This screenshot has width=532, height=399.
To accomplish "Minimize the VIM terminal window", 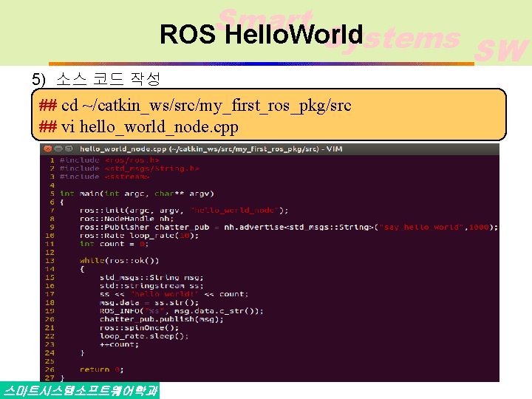I will pyautogui.click(x=58, y=149).
